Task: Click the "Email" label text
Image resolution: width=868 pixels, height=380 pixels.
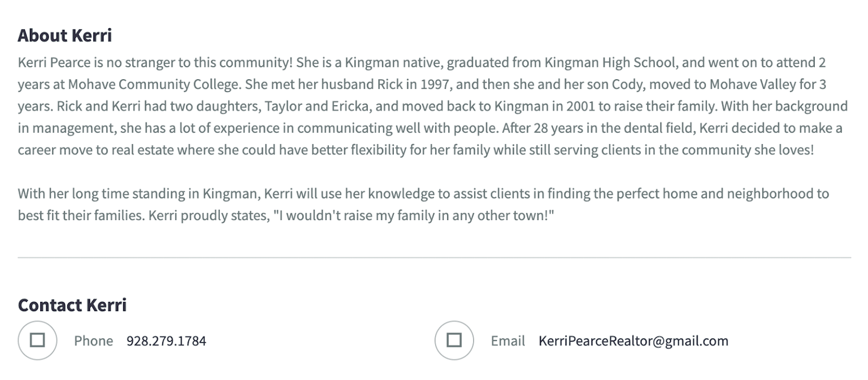Action: tap(507, 341)
